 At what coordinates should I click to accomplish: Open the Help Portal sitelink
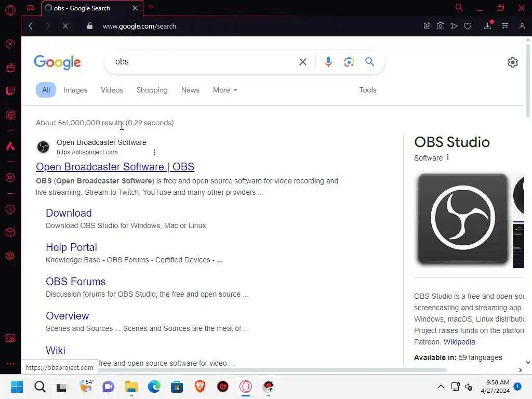[x=71, y=247]
